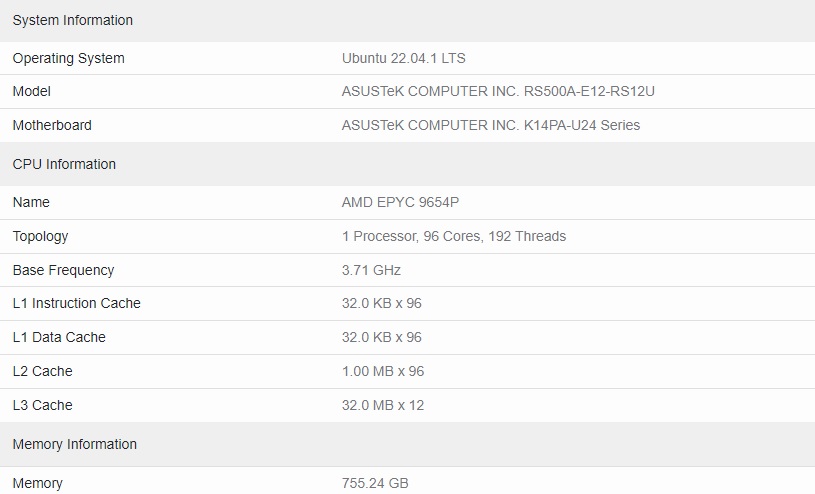Image resolution: width=815 pixels, height=494 pixels.
Task: Select the 755.24 GB memory value
Action: [375, 483]
